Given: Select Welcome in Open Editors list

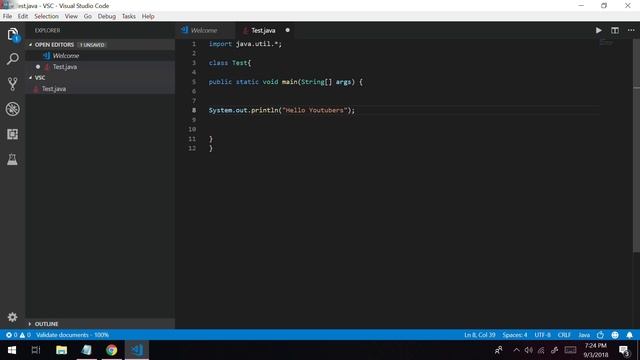Looking at the screenshot, I should [100, 56].
